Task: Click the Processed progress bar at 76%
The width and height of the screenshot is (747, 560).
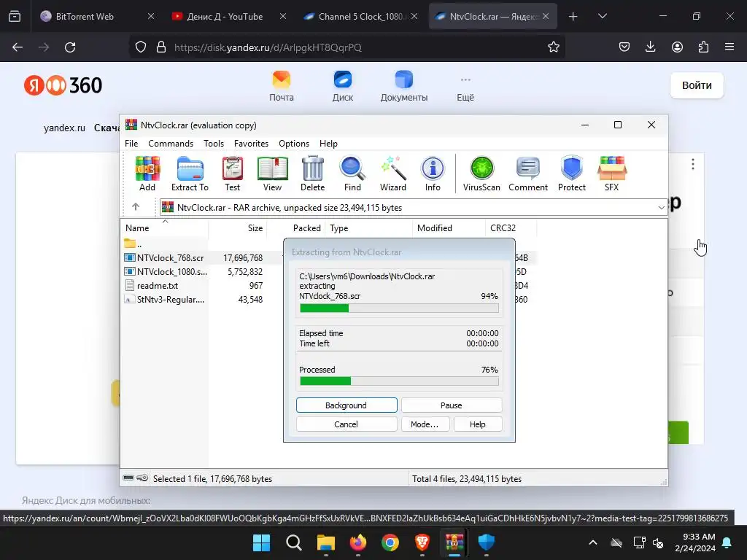Action: pyautogui.click(x=399, y=381)
